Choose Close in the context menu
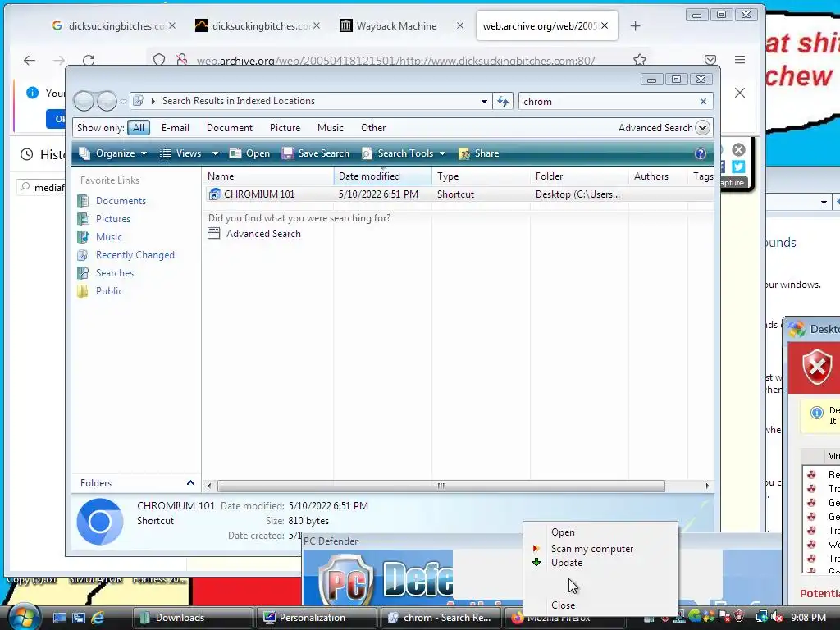The width and height of the screenshot is (840, 630). click(x=563, y=605)
